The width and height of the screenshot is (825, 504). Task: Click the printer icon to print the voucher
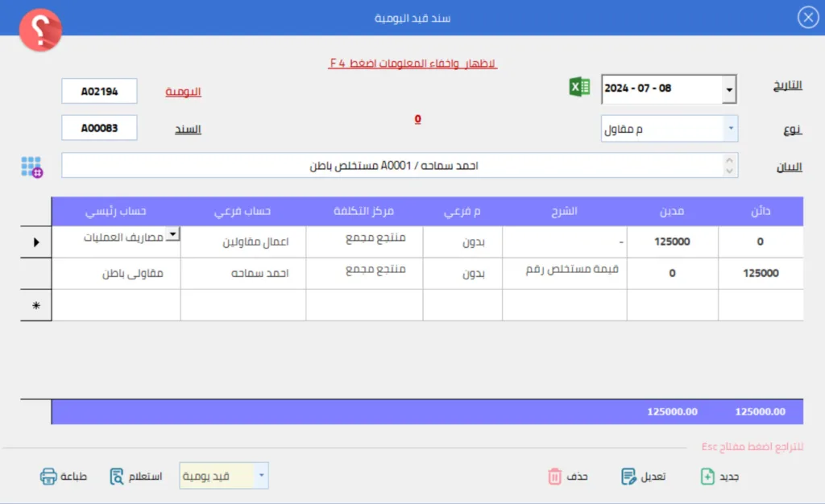pyautogui.click(x=49, y=476)
